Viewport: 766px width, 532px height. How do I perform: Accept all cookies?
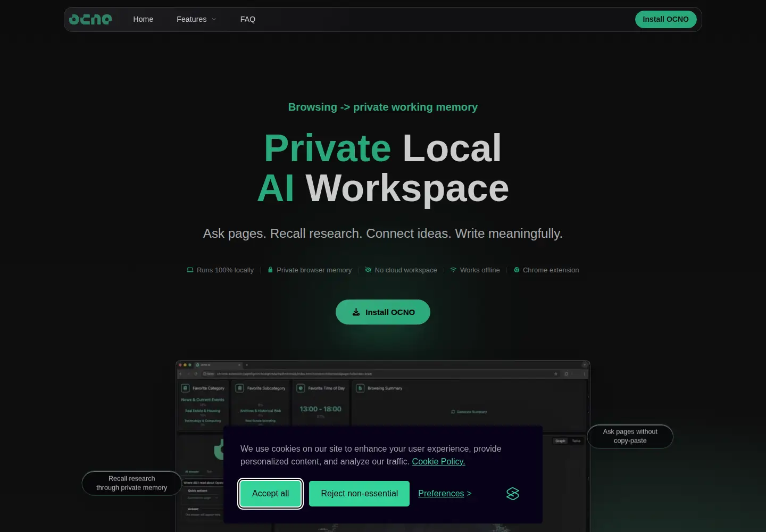point(271,494)
